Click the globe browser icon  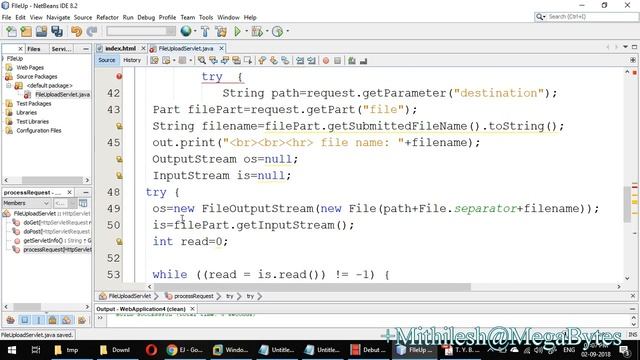point(186,31)
